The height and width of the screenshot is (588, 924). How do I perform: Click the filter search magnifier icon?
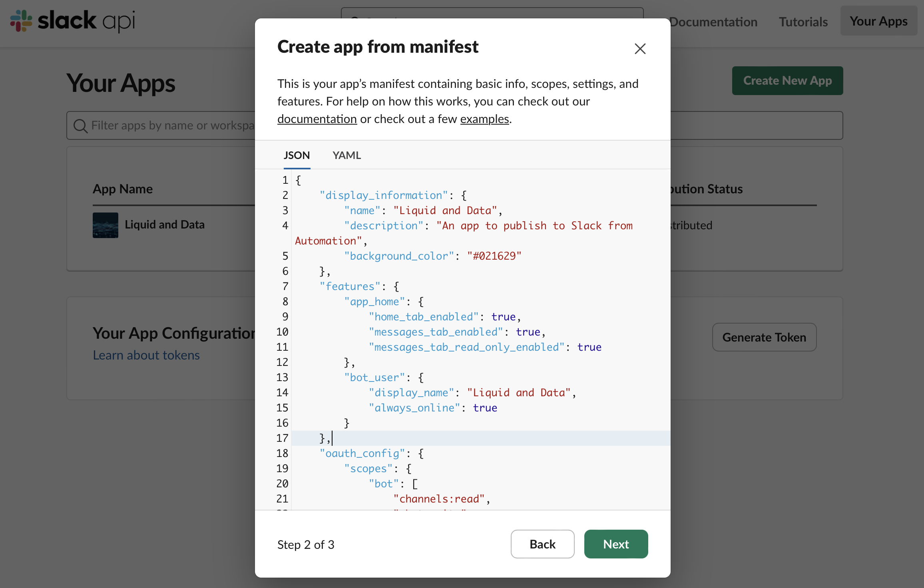point(80,126)
